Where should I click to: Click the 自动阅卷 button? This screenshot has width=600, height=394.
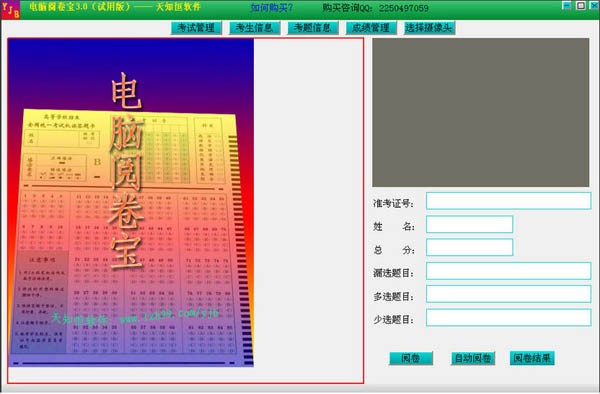(473, 358)
